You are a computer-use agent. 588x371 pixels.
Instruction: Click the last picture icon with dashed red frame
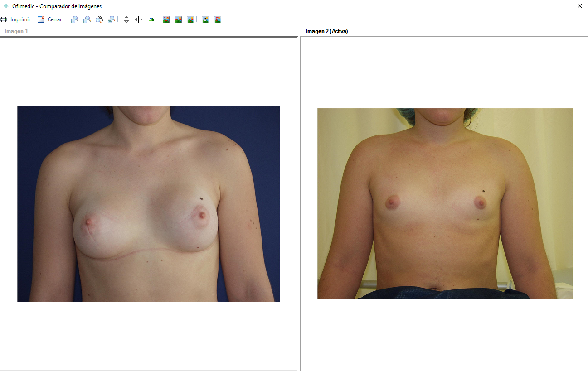[x=218, y=19]
